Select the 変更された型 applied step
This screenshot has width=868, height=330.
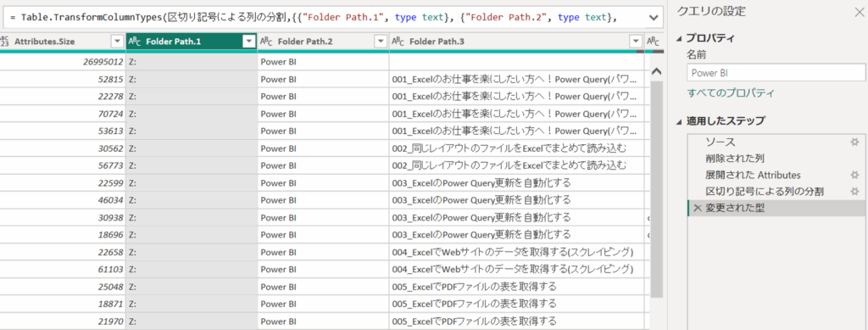coord(776,208)
